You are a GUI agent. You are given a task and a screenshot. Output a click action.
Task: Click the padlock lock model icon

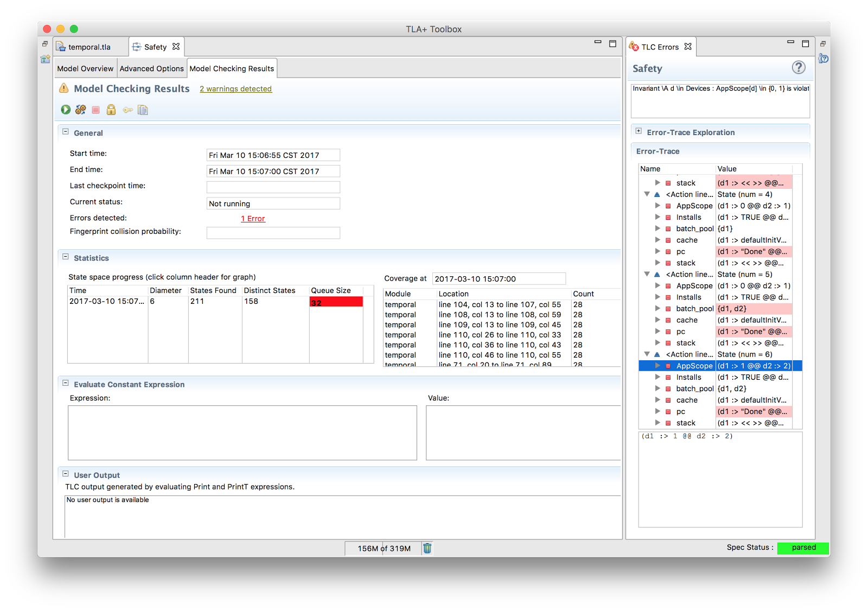tap(111, 110)
